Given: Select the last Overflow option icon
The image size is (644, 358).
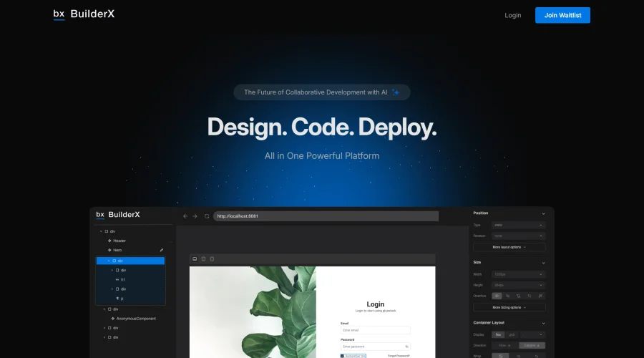Looking at the screenshot, I should tap(540, 296).
